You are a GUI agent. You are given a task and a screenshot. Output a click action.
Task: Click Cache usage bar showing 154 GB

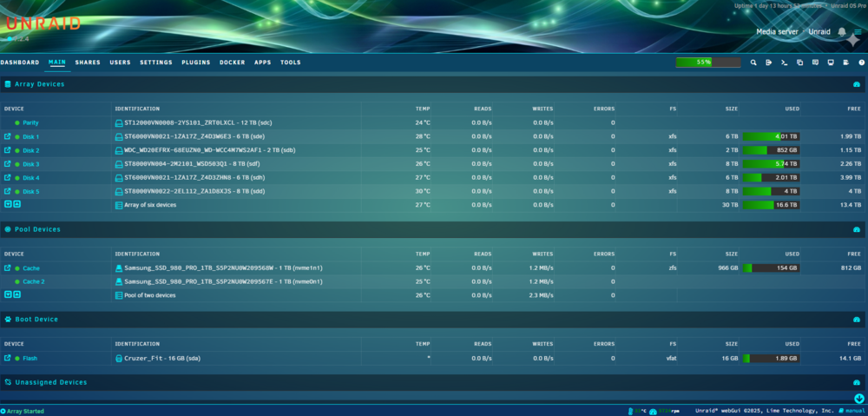click(x=771, y=268)
